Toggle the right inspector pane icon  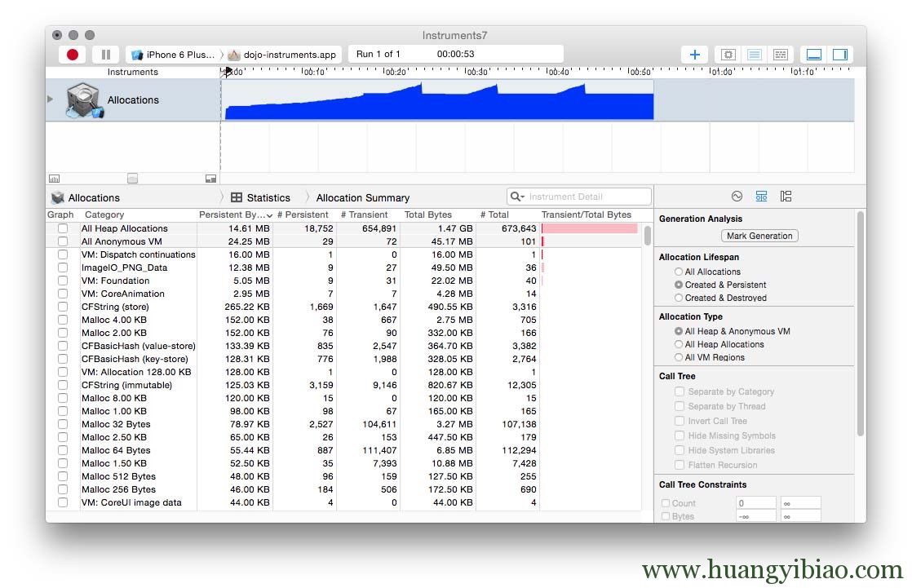840,55
